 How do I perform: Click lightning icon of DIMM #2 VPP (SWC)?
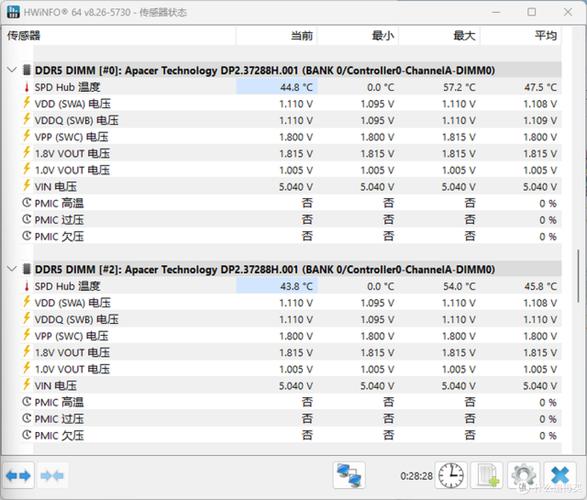click(x=27, y=335)
